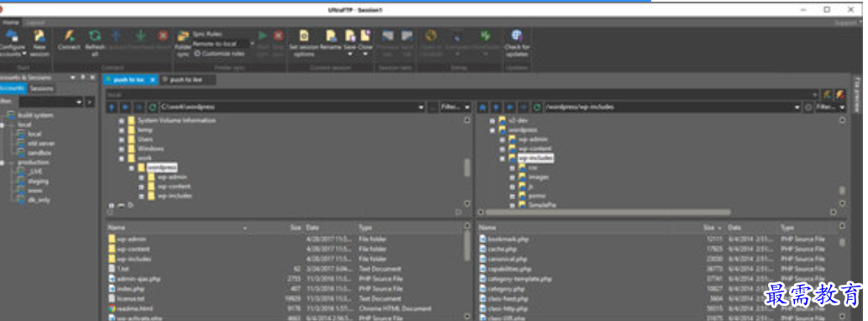
Task: Go up one folder in local pane
Action: [x=112, y=107]
